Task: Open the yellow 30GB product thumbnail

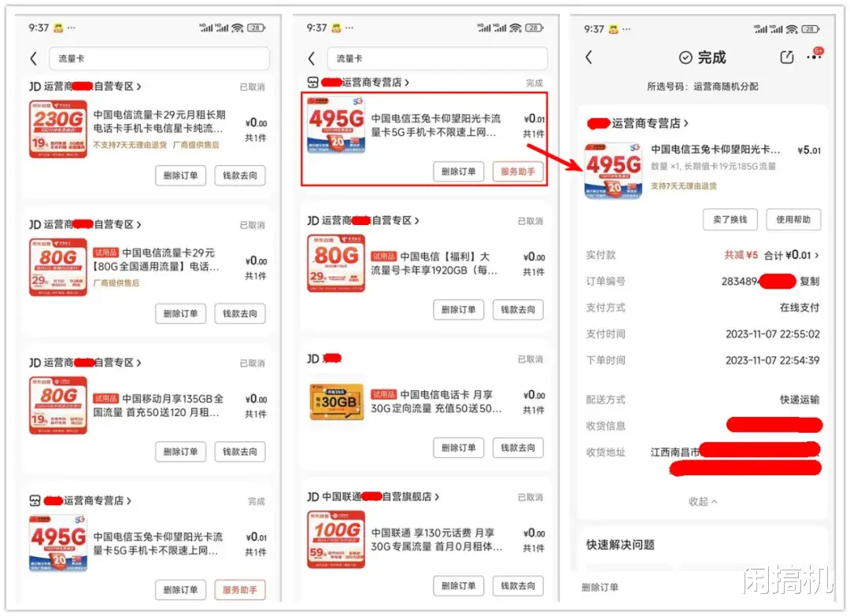Action: pos(336,402)
